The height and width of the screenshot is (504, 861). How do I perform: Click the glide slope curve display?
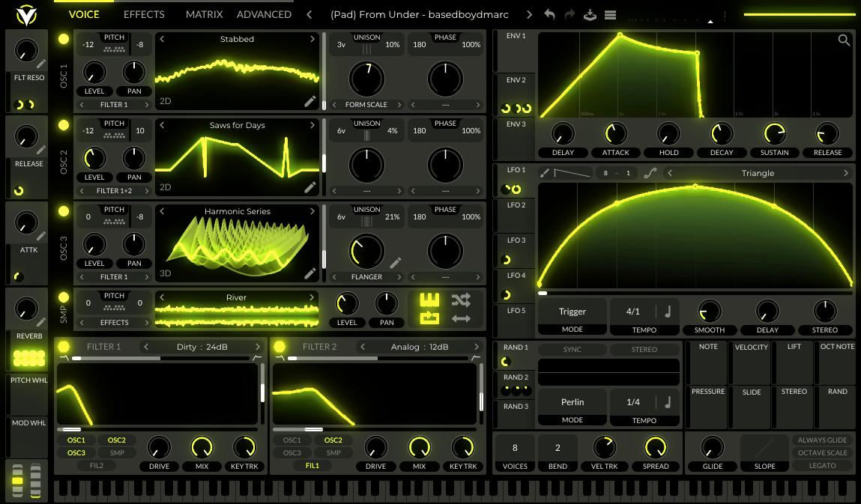pos(764,448)
